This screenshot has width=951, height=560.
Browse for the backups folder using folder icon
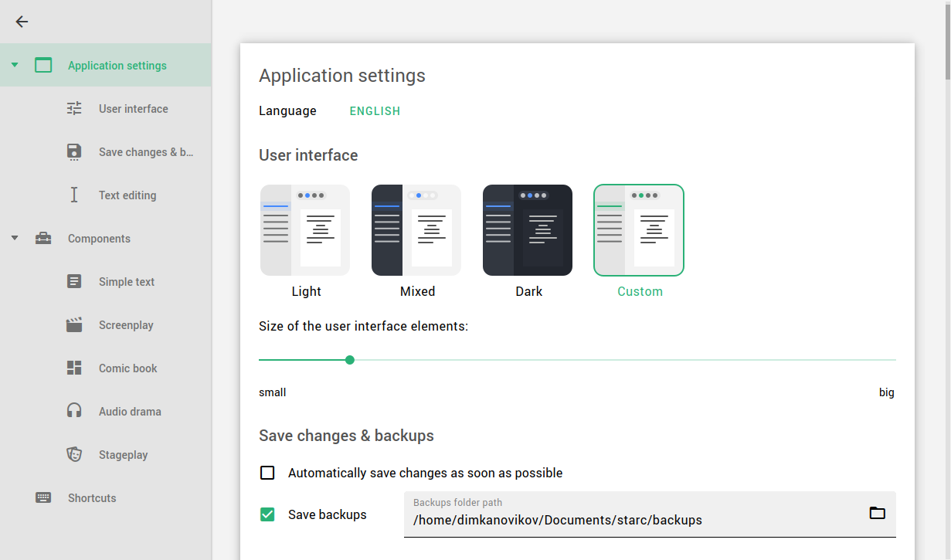tap(877, 513)
